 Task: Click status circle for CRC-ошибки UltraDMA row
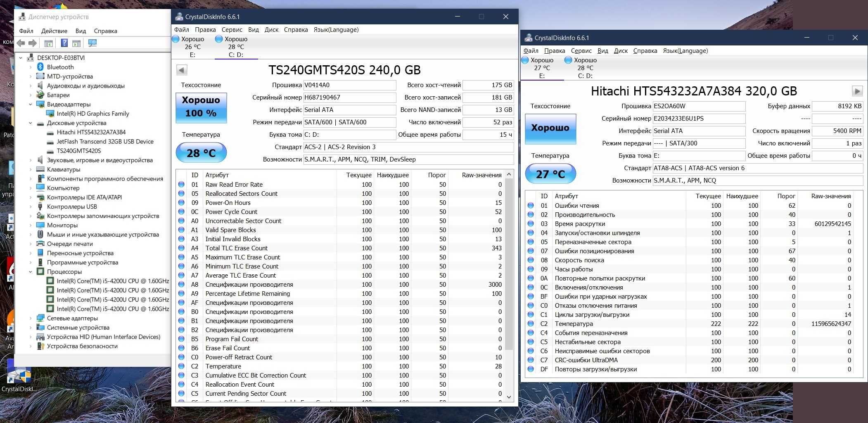point(531,360)
